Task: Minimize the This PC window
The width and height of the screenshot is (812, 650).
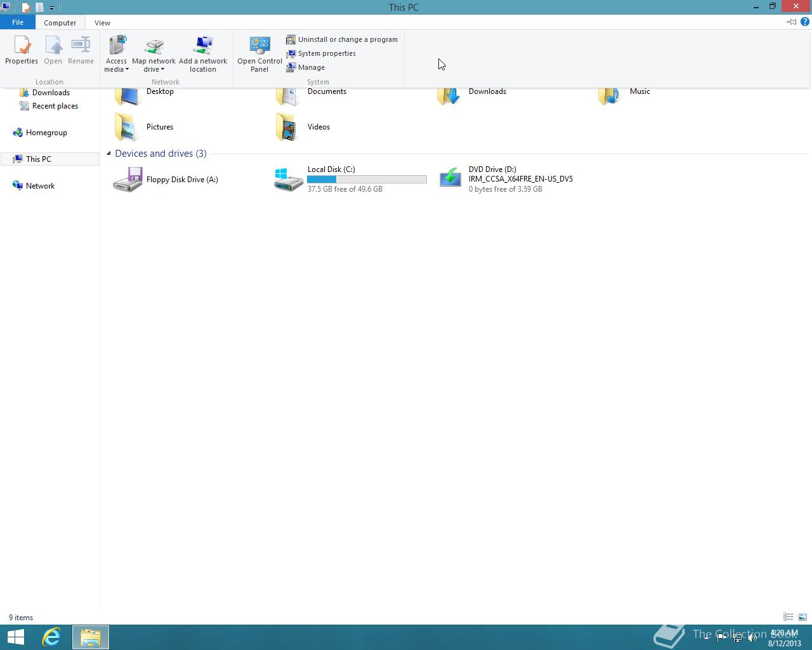Action: pos(756,6)
